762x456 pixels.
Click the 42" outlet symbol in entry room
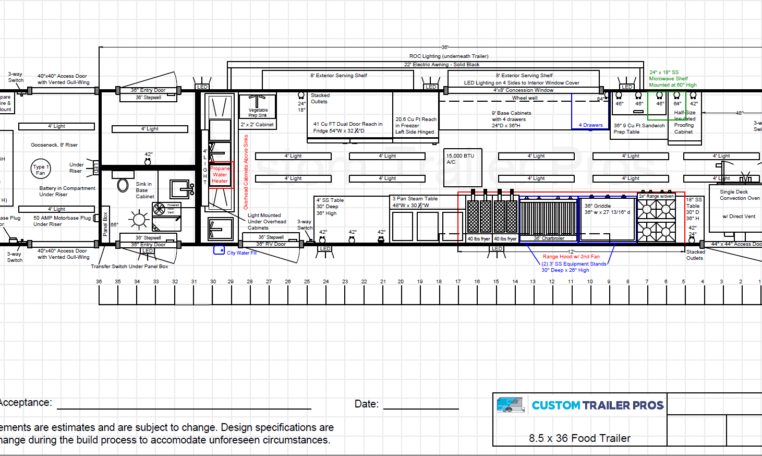[x=148, y=161]
